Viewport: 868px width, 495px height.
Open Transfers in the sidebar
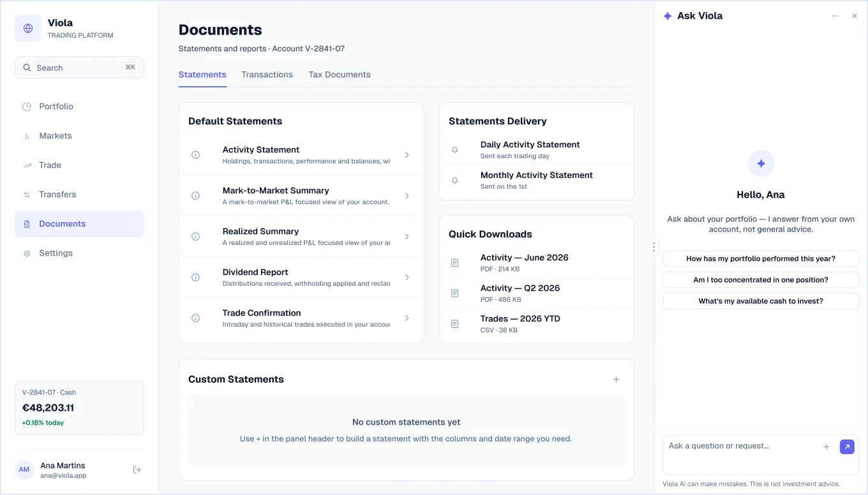point(79,195)
